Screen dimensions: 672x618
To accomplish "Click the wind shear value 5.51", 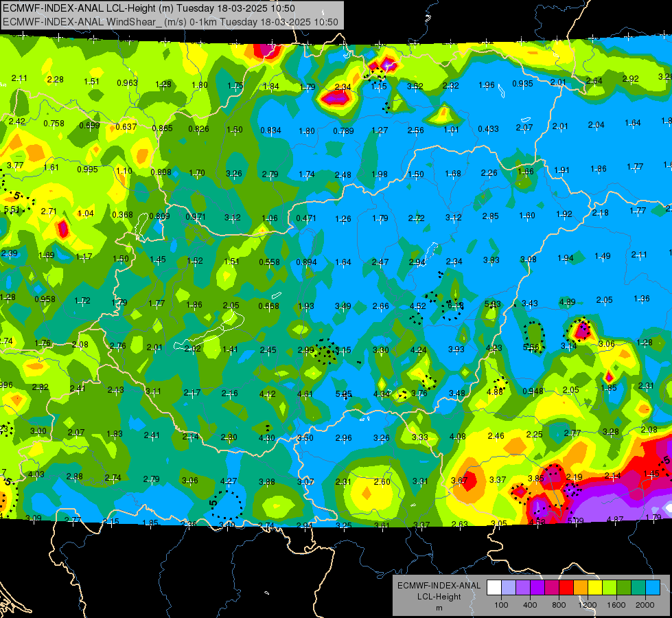I will pos(12,209).
